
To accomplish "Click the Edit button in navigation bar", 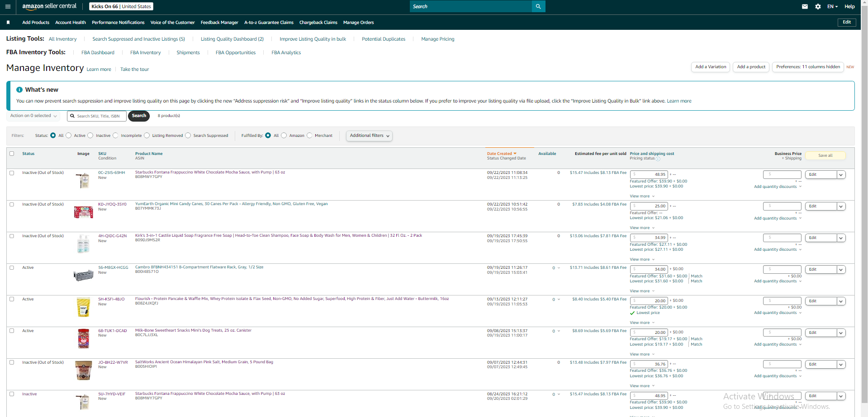I will [x=847, y=22].
